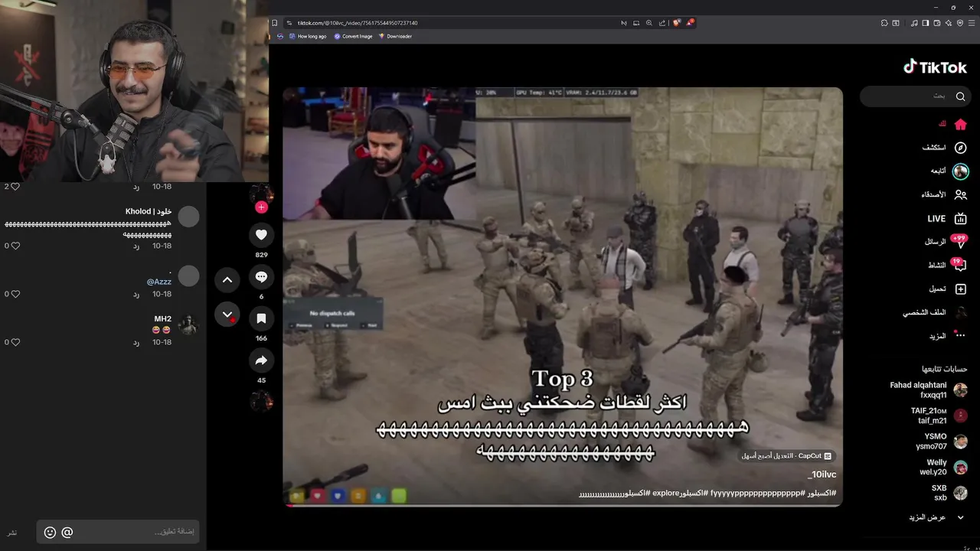This screenshot has width=980, height=551.
Task: Open the browser VPN shield icon
Action: [959, 23]
